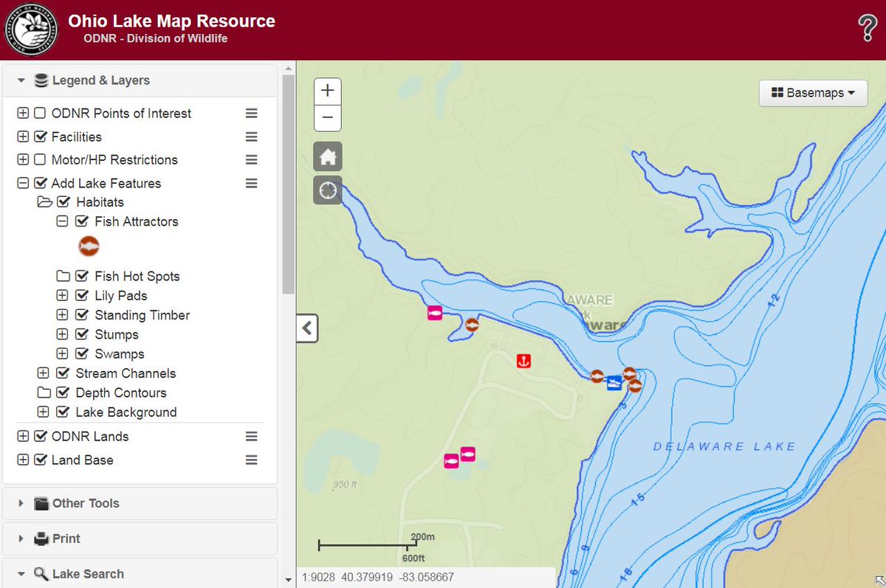This screenshot has height=588, width=886.
Task: Open the ODNR Lands layer options menu
Action: tap(252, 437)
